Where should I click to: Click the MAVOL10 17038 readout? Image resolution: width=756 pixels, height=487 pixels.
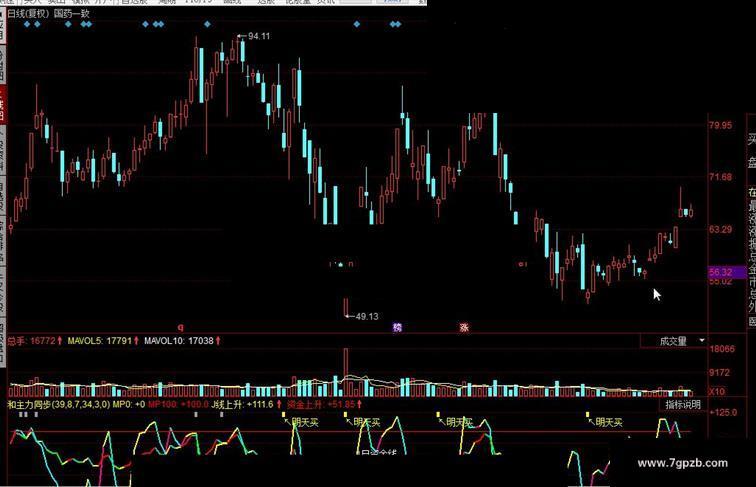coord(182,341)
